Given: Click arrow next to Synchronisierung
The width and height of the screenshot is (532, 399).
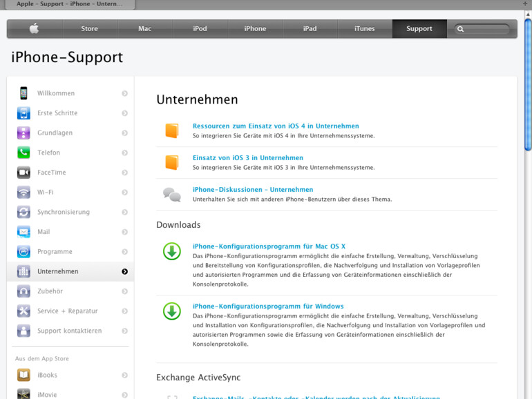Looking at the screenshot, I should click(x=125, y=212).
